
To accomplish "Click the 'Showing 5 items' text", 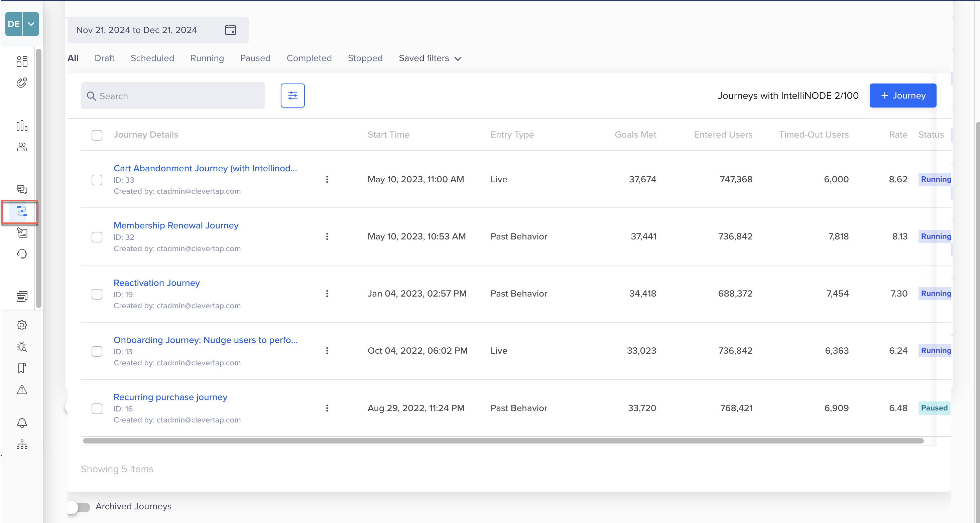I will [117, 469].
